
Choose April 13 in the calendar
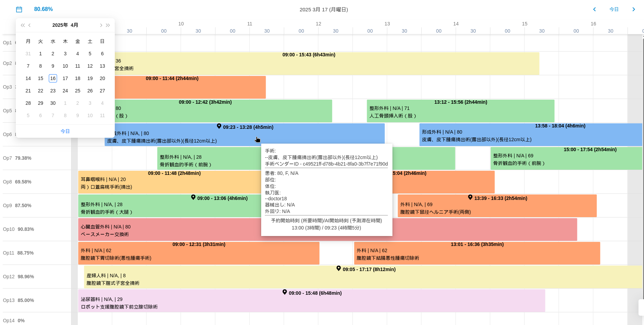point(102,66)
